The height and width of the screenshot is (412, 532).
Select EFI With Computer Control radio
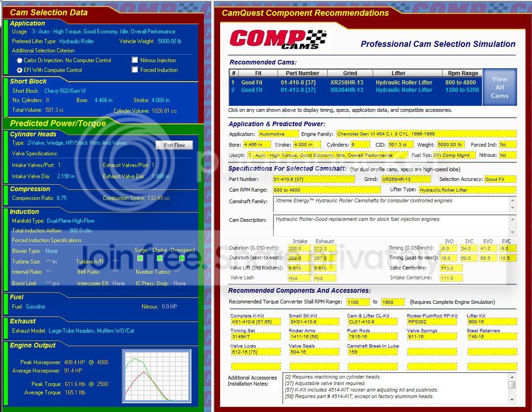tap(19, 70)
